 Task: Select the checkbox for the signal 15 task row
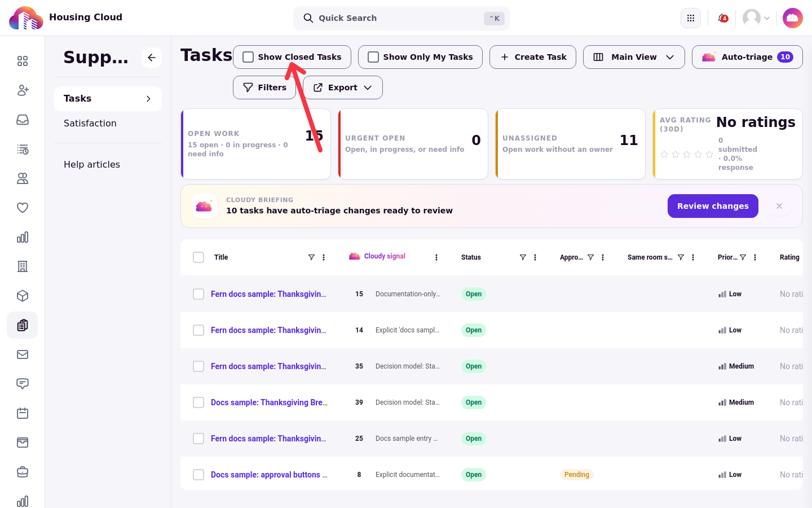198,294
